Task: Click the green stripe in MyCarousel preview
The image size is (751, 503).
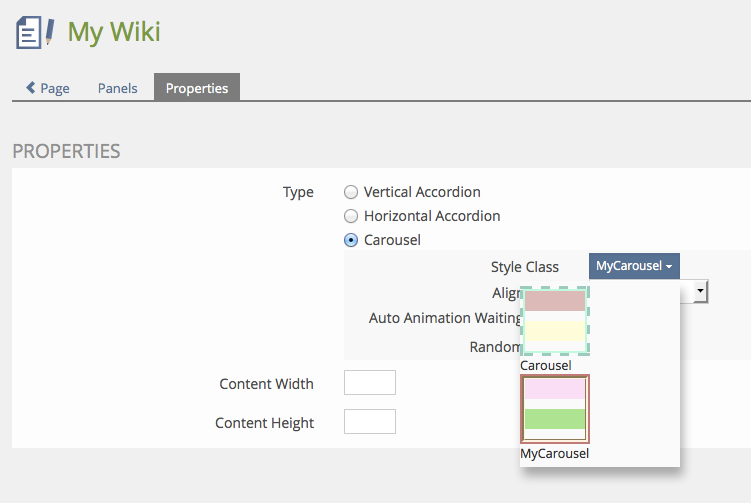Action: (555, 419)
